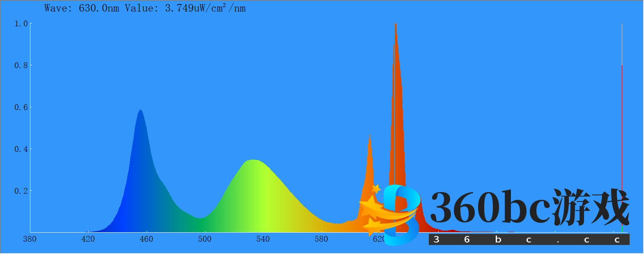Click the 0.8 label on the y-axis
This screenshot has height=254, width=644.
[21, 65]
